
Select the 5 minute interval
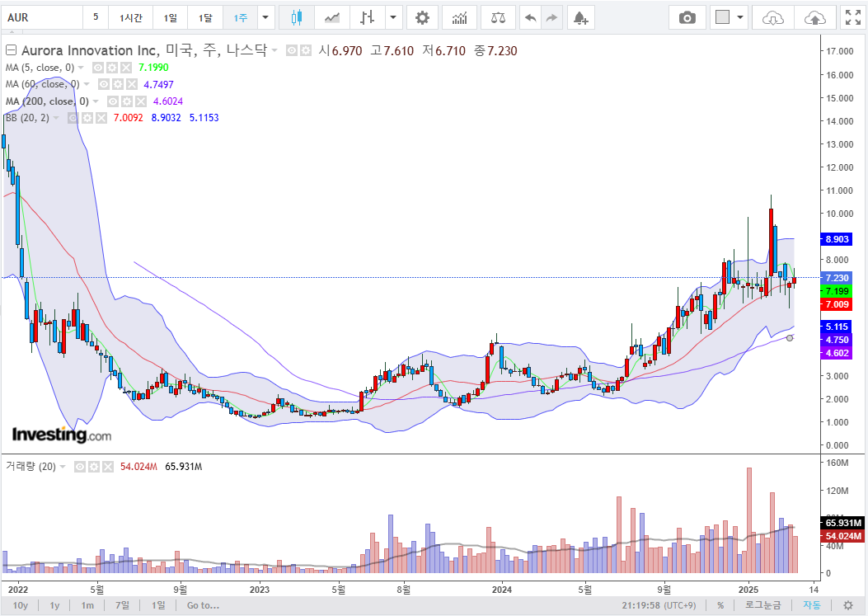pyautogui.click(x=96, y=17)
